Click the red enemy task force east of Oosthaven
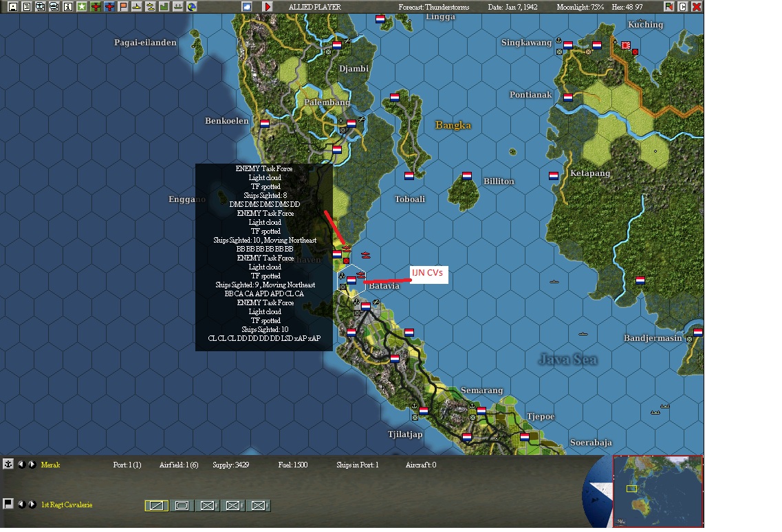The width and height of the screenshot is (782, 532). [x=366, y=255]
